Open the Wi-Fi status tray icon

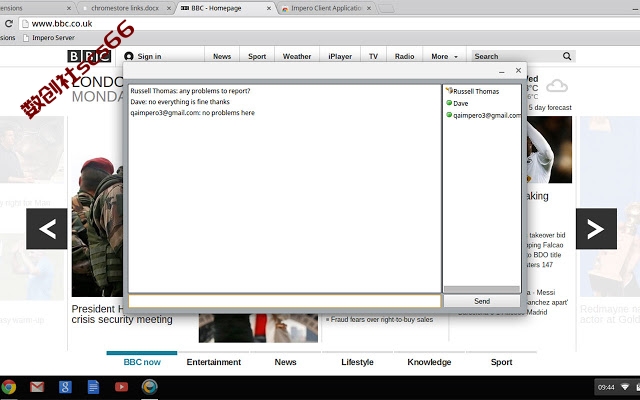tap(624, 387)
